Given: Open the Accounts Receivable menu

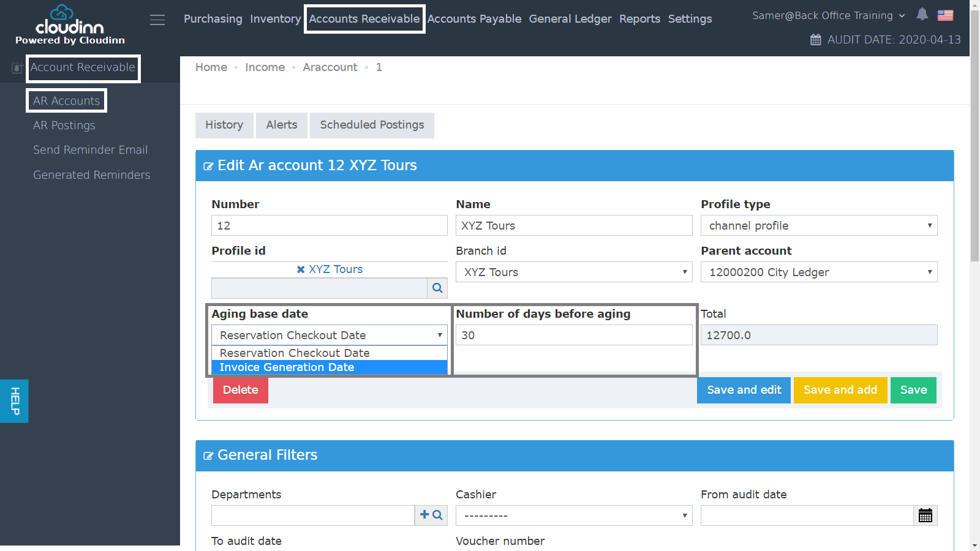Looking at the screenshot, I should click(x=364, y=19).
